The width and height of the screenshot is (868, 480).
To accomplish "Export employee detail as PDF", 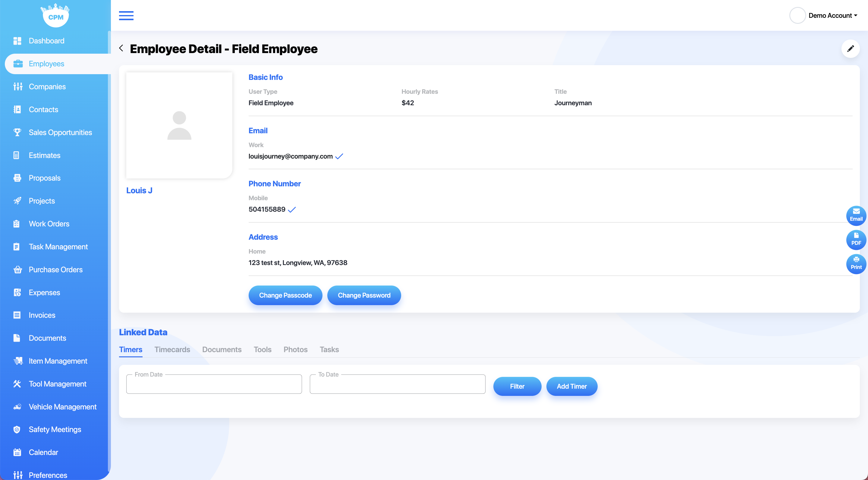I will [856, 240].
